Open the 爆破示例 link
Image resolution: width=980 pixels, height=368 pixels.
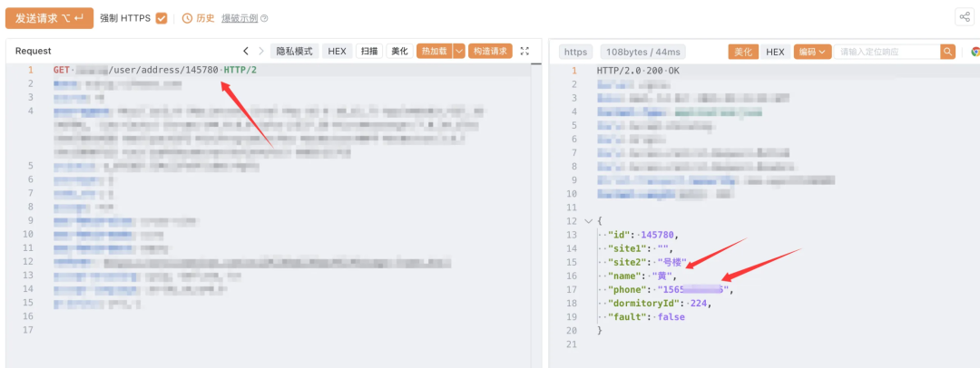click(240, 18)
